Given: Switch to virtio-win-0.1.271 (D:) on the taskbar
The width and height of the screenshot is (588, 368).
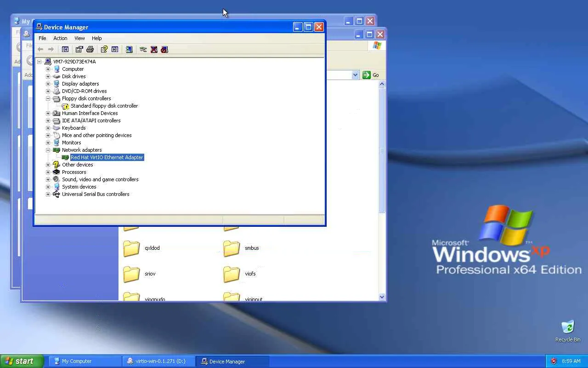Looking at the screenshot, I should [158, 361].
